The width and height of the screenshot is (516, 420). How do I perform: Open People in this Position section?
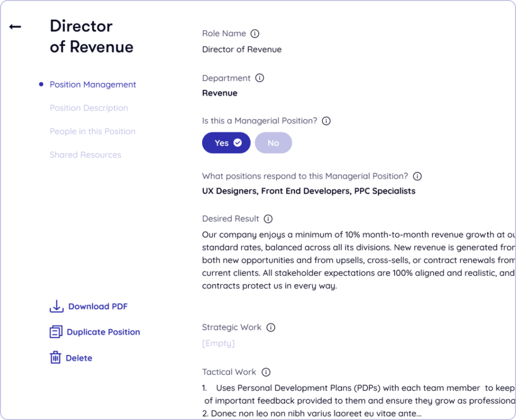92,131
